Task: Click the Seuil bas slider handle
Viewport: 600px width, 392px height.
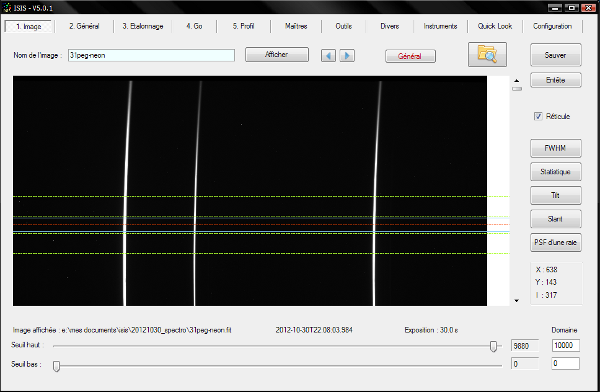Action: [x=56, y=366]
